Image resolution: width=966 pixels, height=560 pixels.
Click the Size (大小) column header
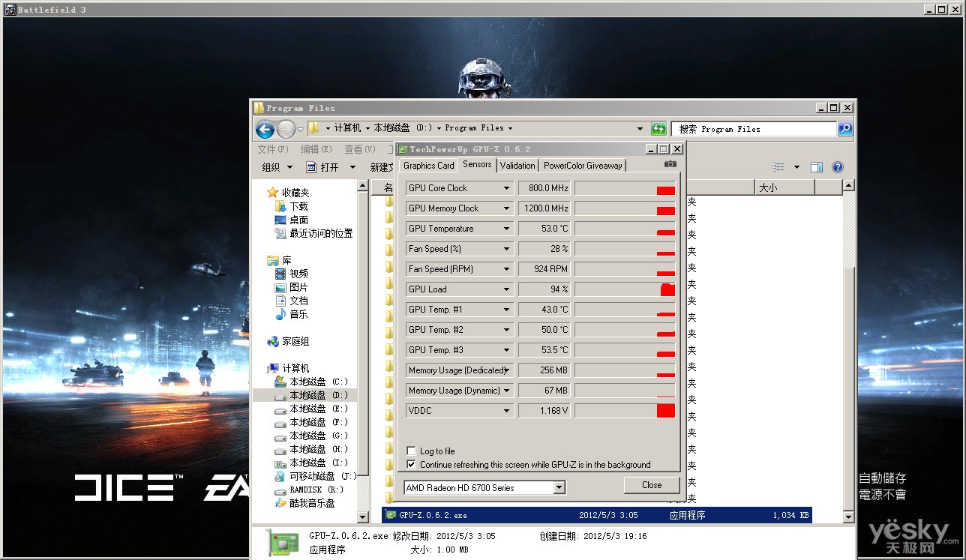[x=784, y=187]
